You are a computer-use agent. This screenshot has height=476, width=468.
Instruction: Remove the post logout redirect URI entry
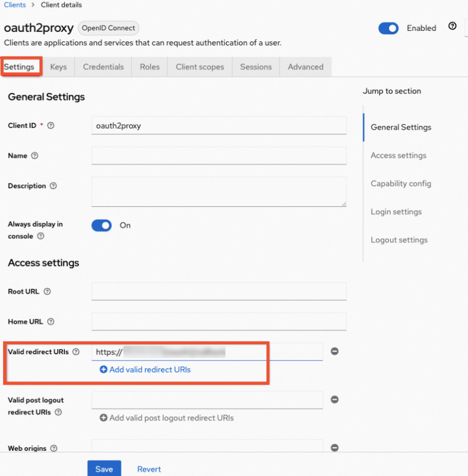click(335, 400)
